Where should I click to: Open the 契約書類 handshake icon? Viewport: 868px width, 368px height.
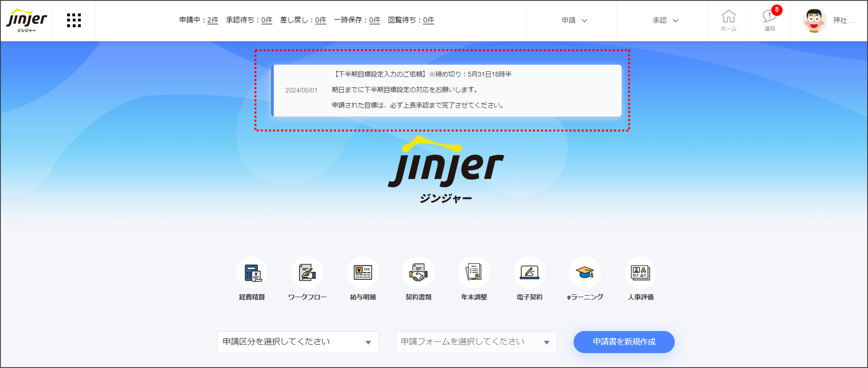(x=418, y=272)
